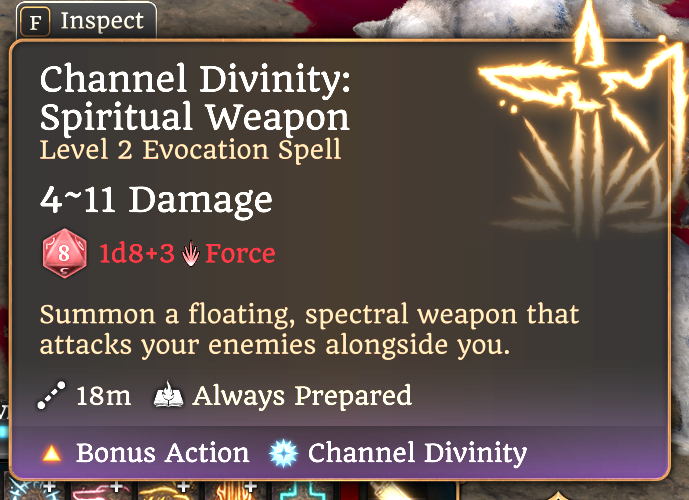689x500 pixels.
Task: Select the cyan cross spell hotbar slot
Action: (303, 491)
